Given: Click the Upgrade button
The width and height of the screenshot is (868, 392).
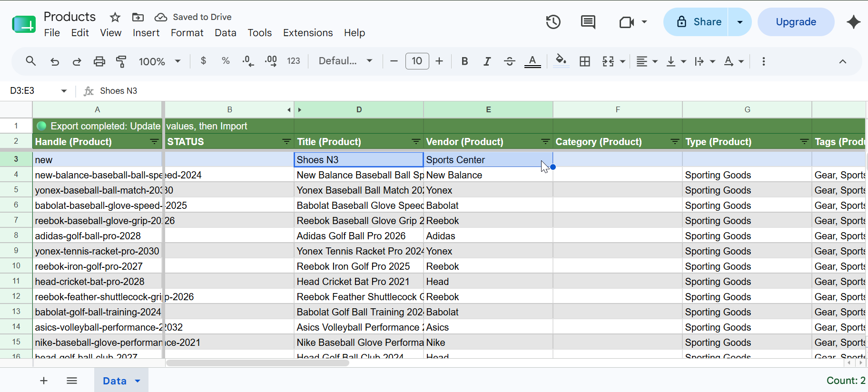Looking at the screenshot, I should [796, 22].
